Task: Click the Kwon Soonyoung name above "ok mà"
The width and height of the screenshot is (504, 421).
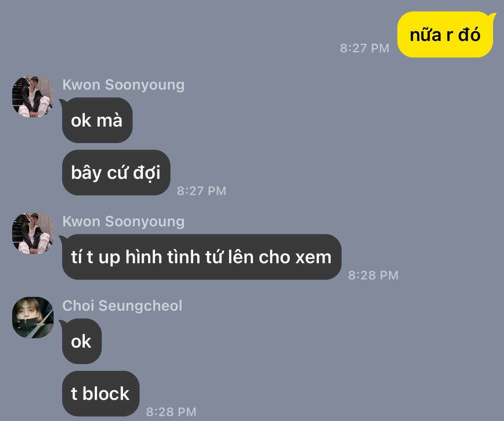Action: (123, 84)
